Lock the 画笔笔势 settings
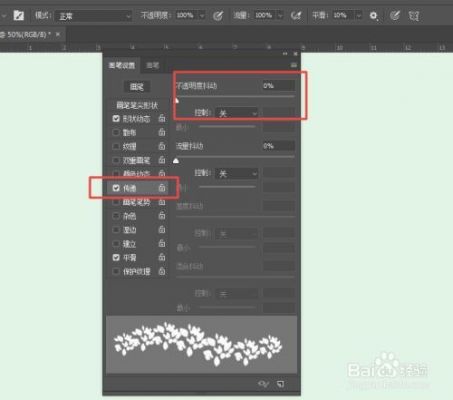 click(x=162, y=202)
